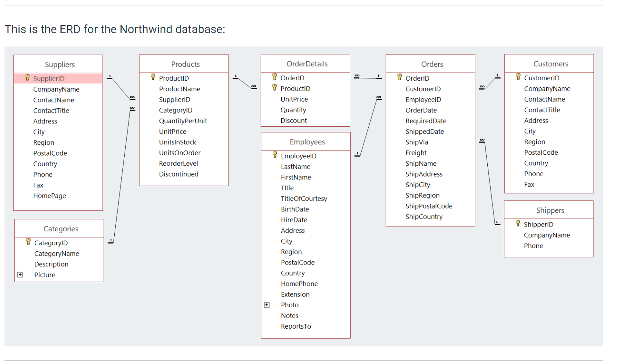Click the HomePhone field
This screenshot has width=644, height=364.
(299, 284)
